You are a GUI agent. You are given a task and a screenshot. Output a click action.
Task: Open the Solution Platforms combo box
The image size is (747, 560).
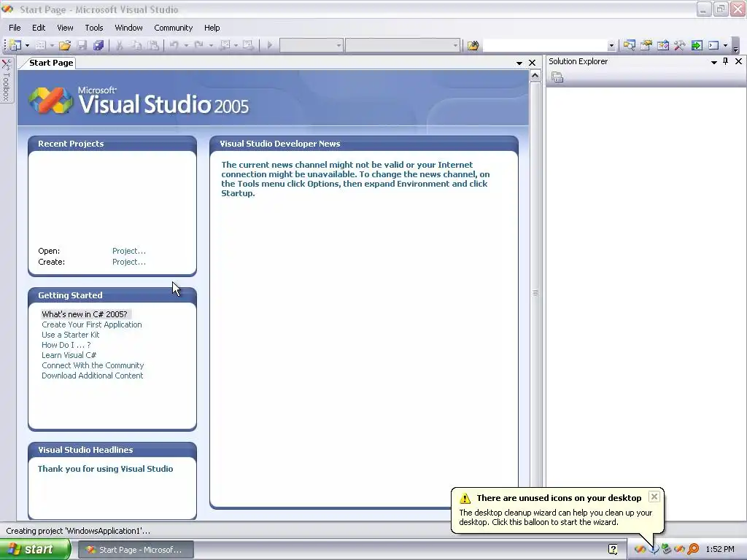coord(403,45)
